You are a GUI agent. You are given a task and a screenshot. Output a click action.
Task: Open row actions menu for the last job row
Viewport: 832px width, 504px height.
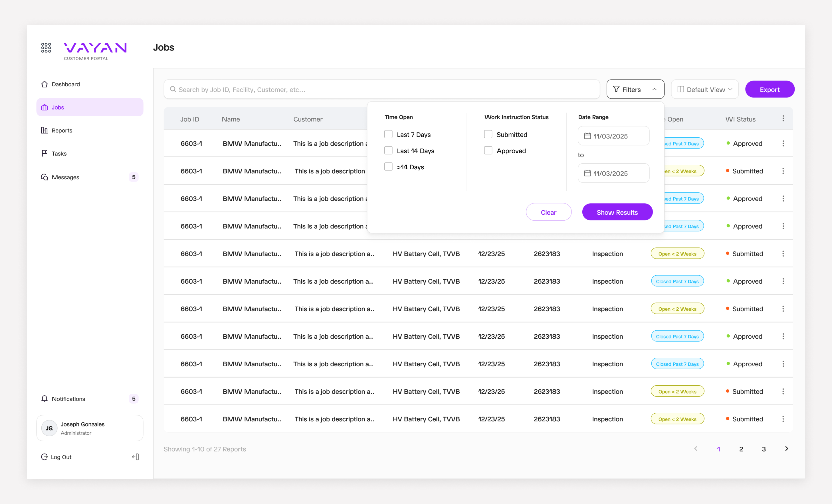(x=783, y=419)
